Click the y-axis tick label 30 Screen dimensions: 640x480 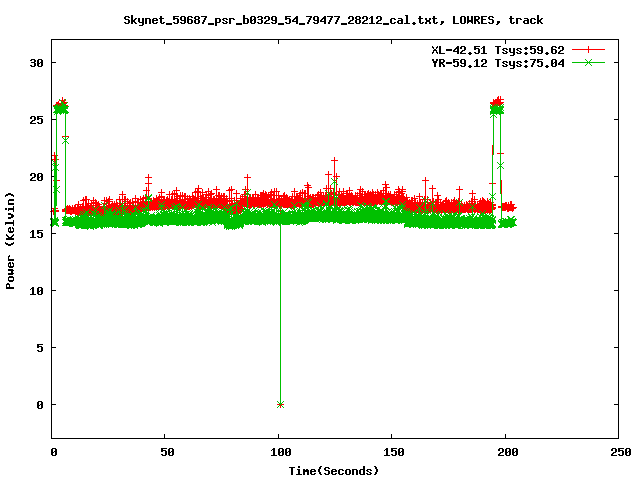(36, 63)
